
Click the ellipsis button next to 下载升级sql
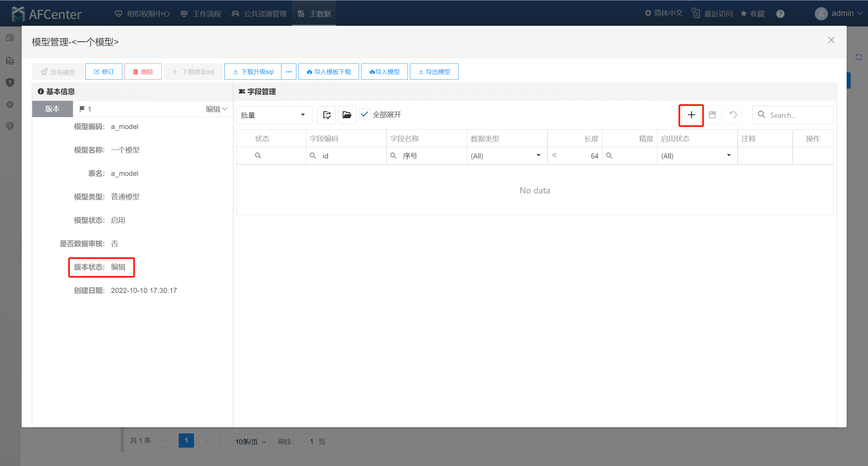(x=289, y=72)
